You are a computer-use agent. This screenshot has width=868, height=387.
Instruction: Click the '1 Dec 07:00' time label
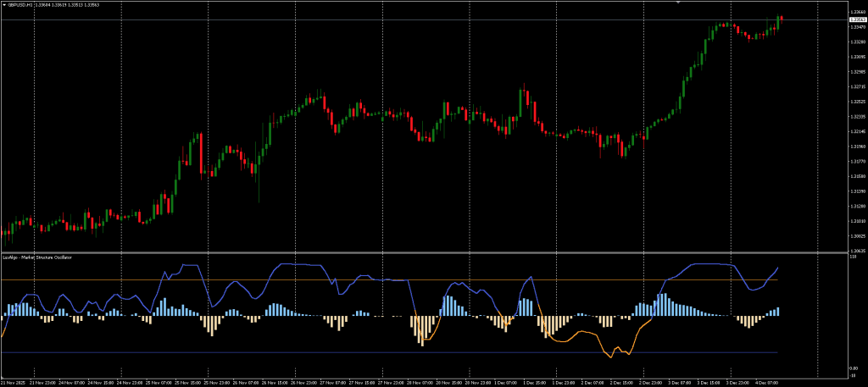[504, 382]
